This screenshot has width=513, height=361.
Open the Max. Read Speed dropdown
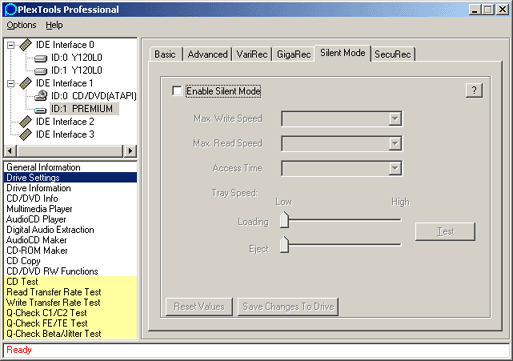click(395, 143)
